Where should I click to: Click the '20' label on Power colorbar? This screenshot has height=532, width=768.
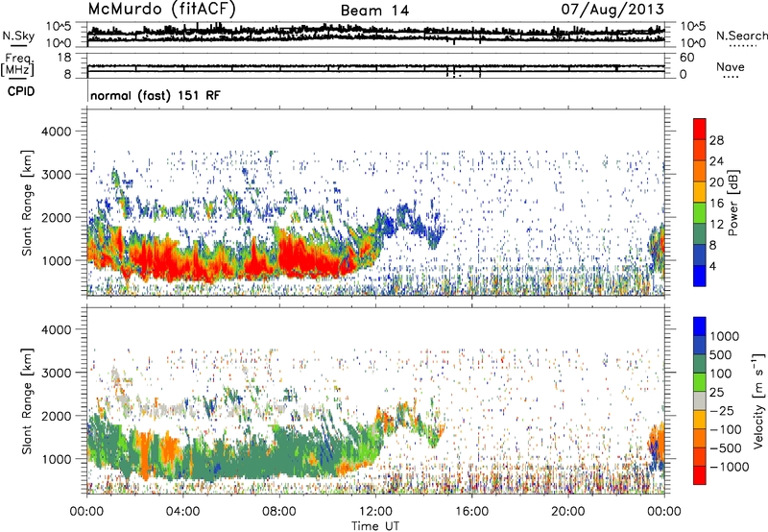716,182
